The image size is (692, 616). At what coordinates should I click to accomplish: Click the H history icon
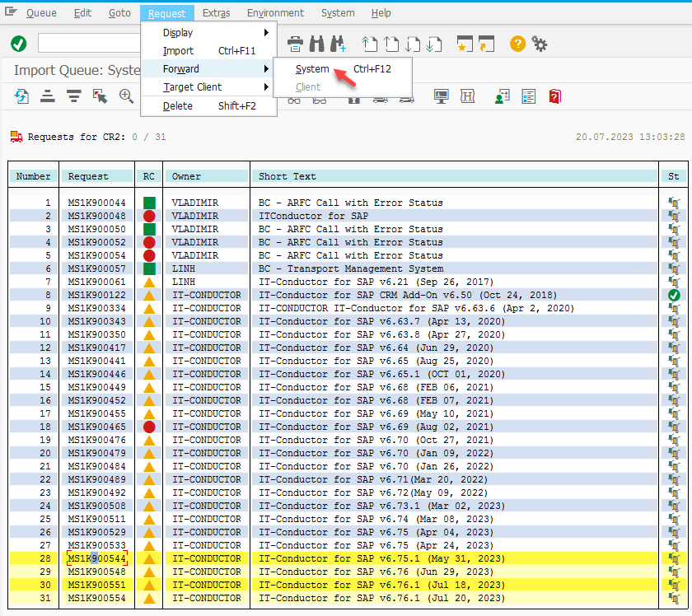click(x=467, y=96)
